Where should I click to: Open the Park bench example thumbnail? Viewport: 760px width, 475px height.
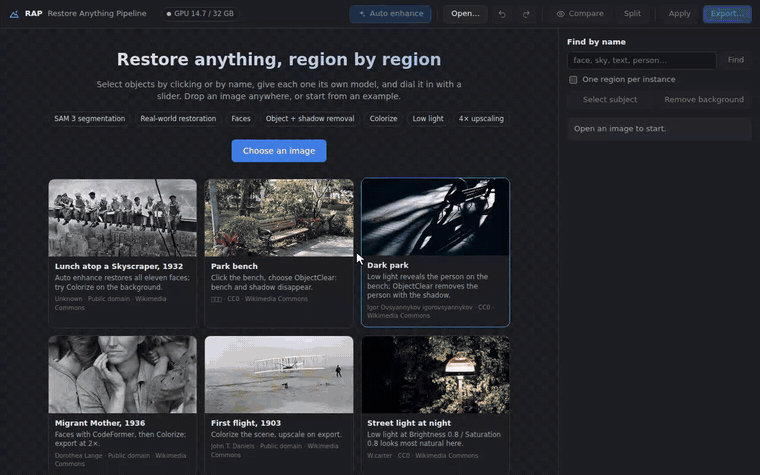pyautogui.click(x=279, y=218)
